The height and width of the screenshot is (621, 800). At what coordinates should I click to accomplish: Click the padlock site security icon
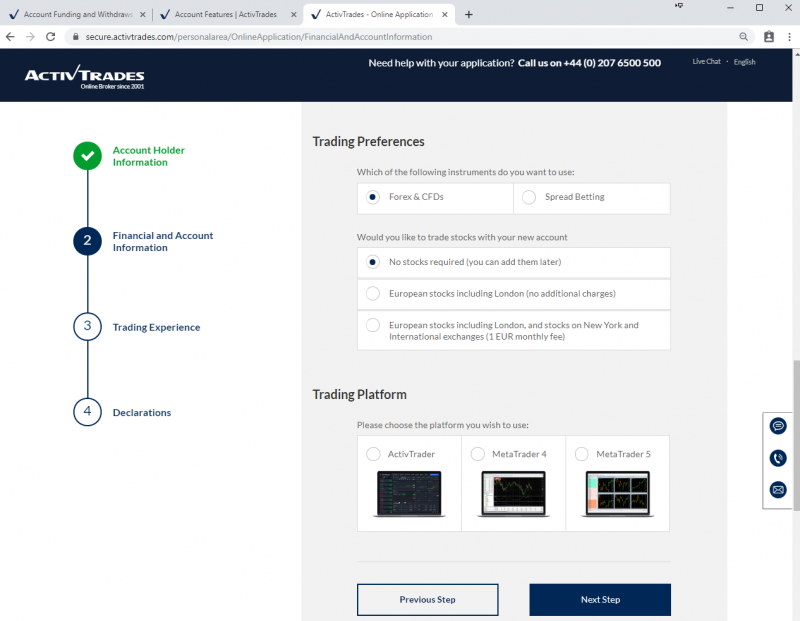point(76,37)
